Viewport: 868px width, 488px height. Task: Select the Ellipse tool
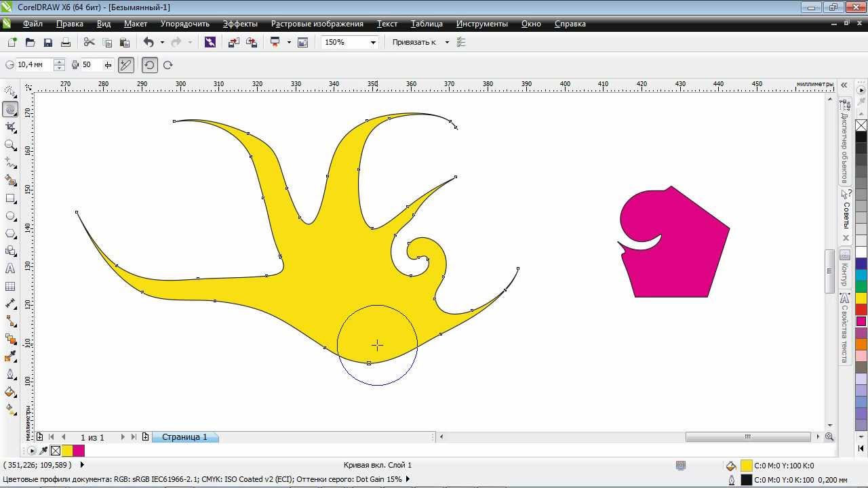click(x=10, y=216)
